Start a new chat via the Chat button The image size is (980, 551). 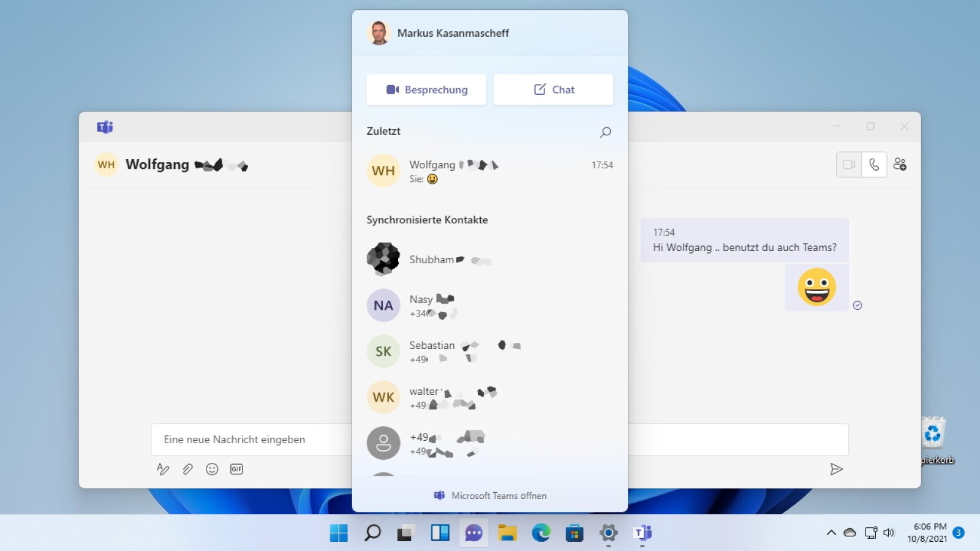pos(553,89)
